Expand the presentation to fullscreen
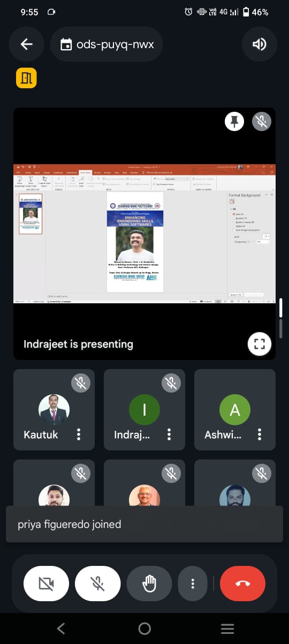 tap(260, 344)
